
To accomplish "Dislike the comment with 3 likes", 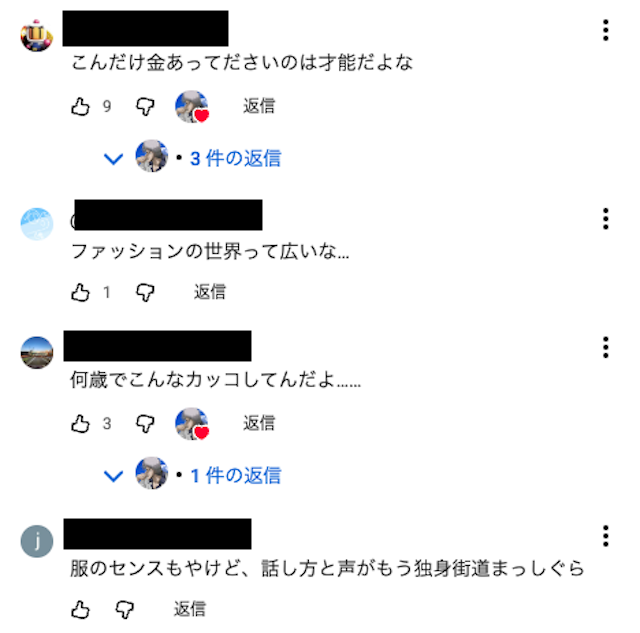I will (x=145, y=424).
